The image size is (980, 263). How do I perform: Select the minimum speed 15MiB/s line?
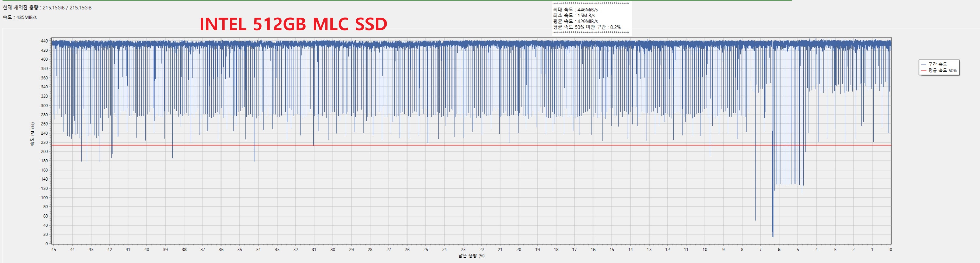pos(574,16)
